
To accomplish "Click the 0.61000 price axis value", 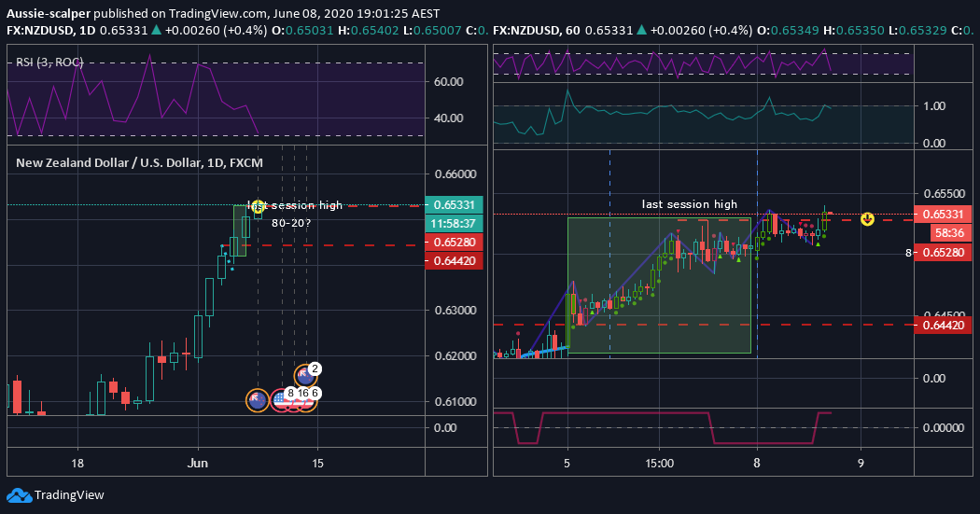I will (455, 401).
